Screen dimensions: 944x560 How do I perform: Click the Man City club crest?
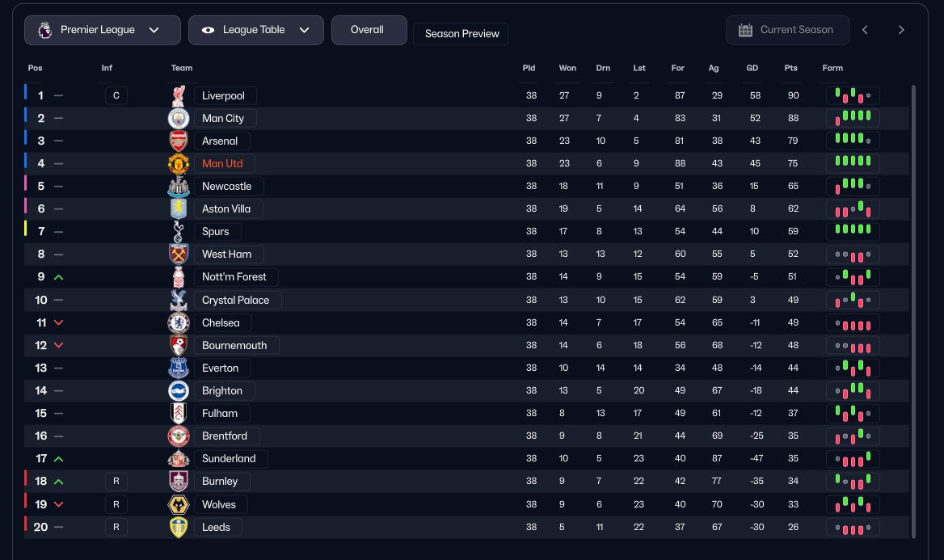[x=178, y=118]
